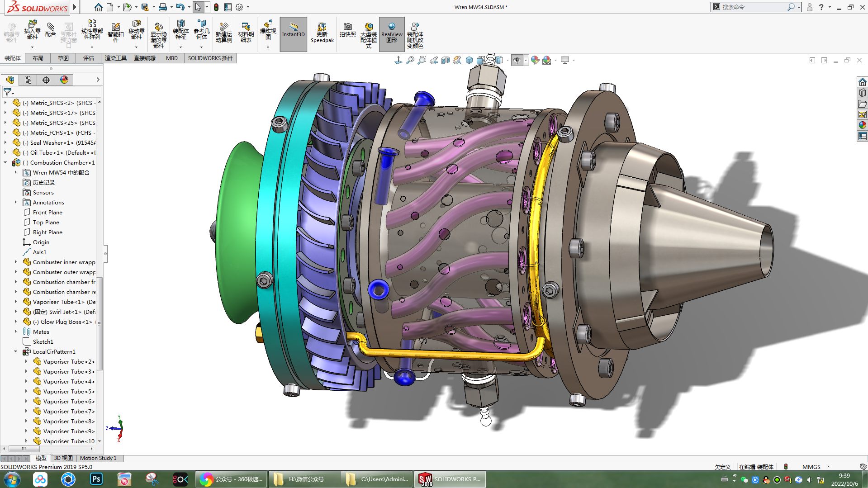Click the Update Speedpak (更新Speedpak) icon
Image resolution: width=868 pixels, height=488 pixels.
pyautogui.click(x=322, y=33)
